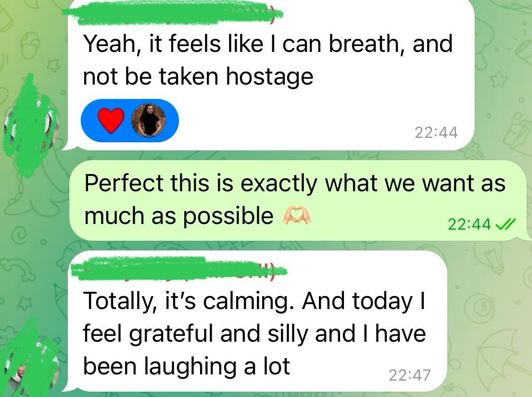Click the 22:44 timestamp on the white bubble

436,133
